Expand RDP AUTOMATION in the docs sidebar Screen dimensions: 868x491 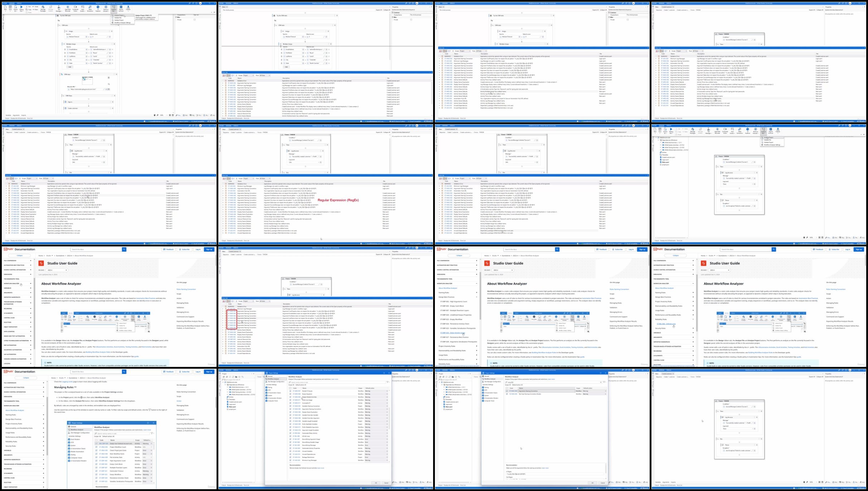[x=31, y=345]
